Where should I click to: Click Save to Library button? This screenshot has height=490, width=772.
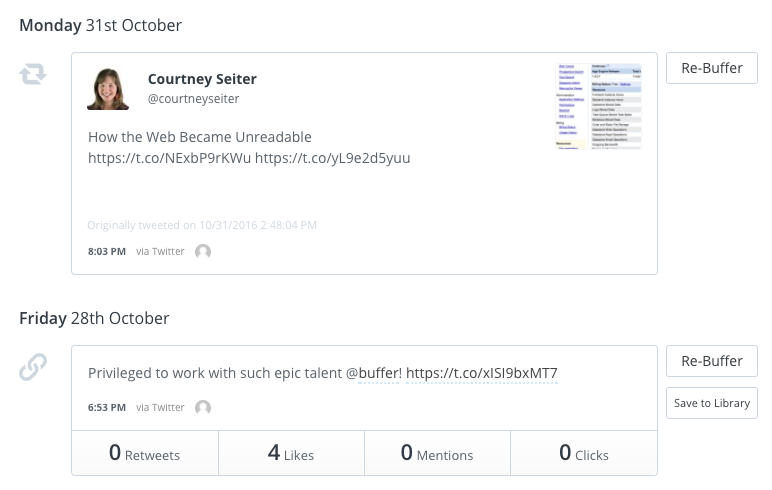[711, 403]
